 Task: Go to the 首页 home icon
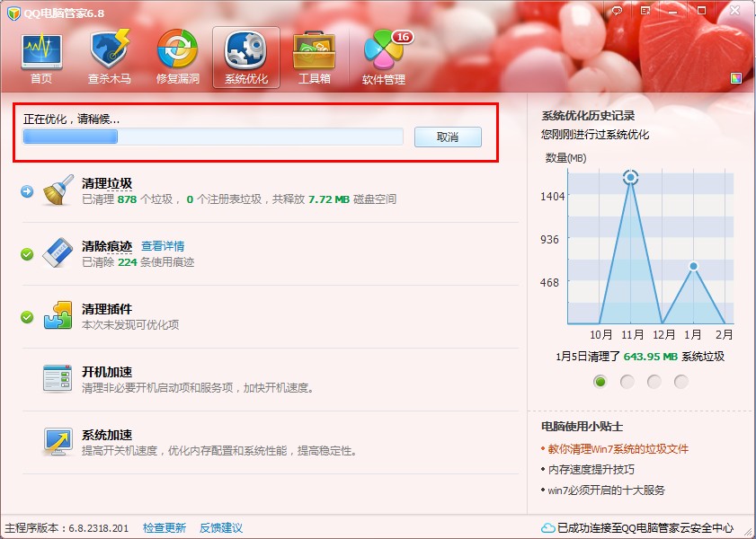(x=41, y=57)
